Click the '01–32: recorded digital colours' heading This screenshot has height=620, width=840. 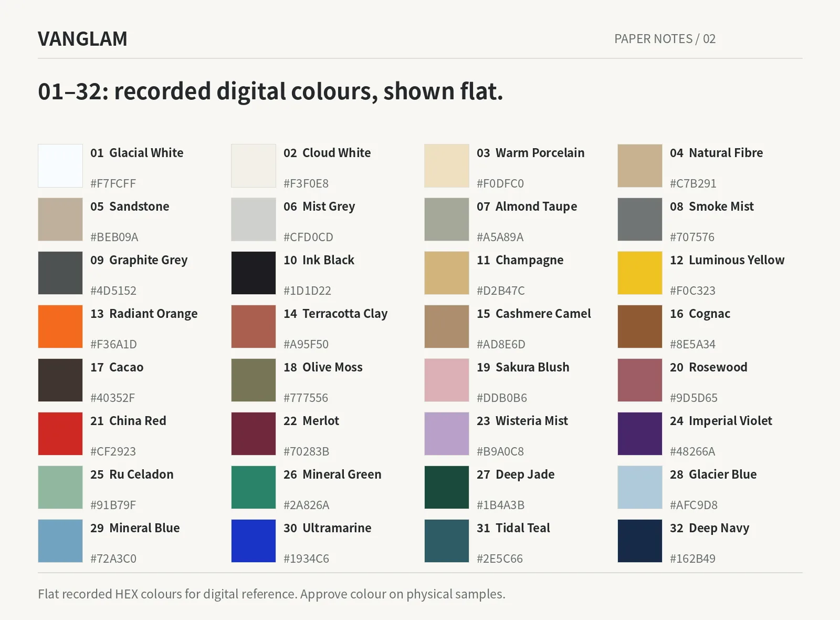(270, 91)
